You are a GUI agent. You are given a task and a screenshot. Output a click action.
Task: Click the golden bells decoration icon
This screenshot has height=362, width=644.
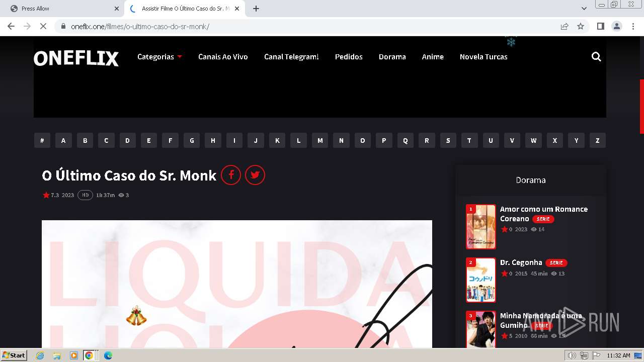pyautogui.click(x=136, y=316)
